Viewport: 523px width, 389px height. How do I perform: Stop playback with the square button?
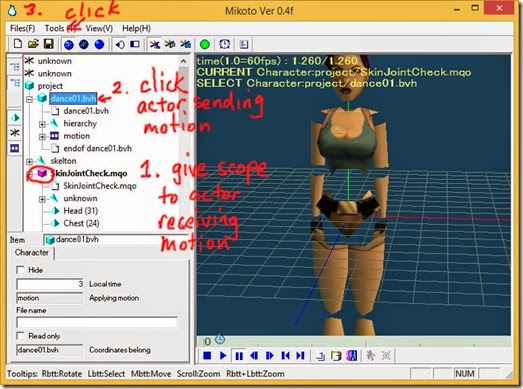207,356
